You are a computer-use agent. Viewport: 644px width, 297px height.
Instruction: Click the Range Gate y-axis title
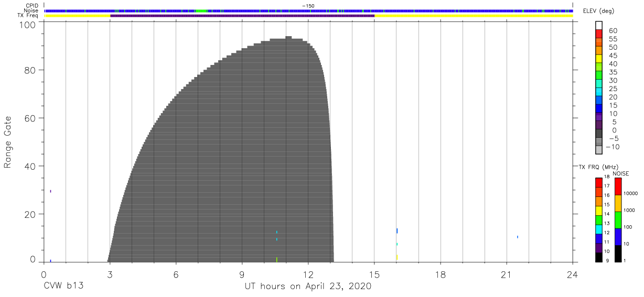pos(8,142)
